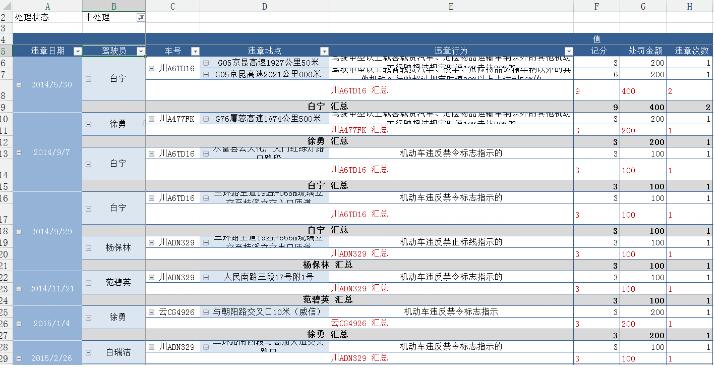Collapse driver 白宁 under 2014/9/7
This screenshot has height=368, width=714.
(88, 164)
